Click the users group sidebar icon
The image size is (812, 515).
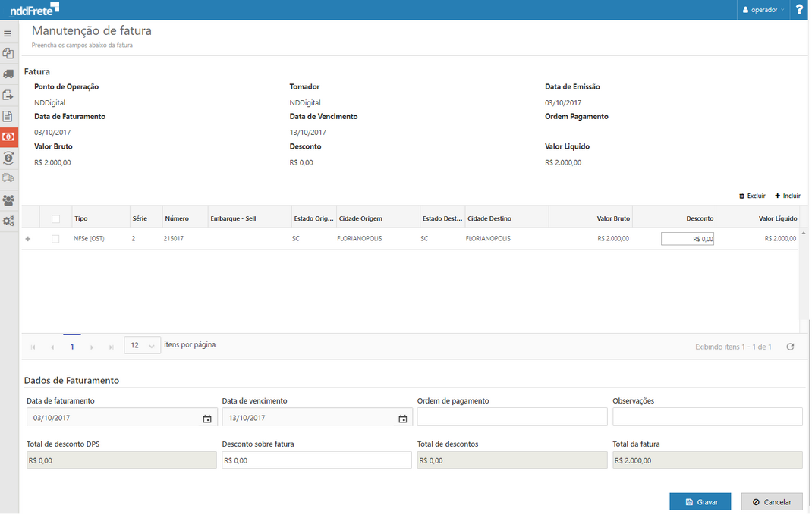(8, 200)
